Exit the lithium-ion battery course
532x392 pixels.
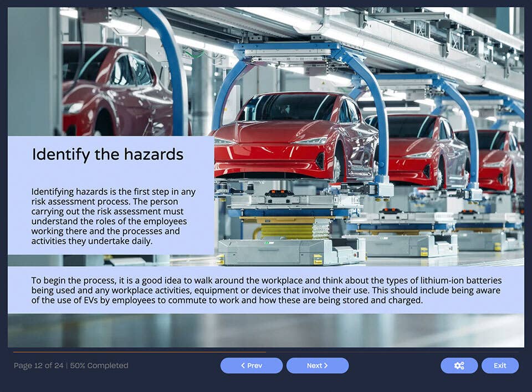[500, 366]
